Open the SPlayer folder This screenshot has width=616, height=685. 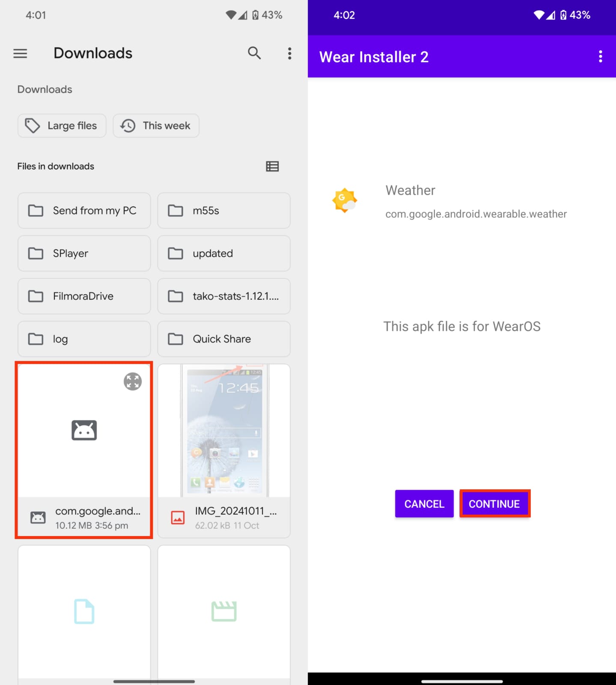[x=84, y=253]
